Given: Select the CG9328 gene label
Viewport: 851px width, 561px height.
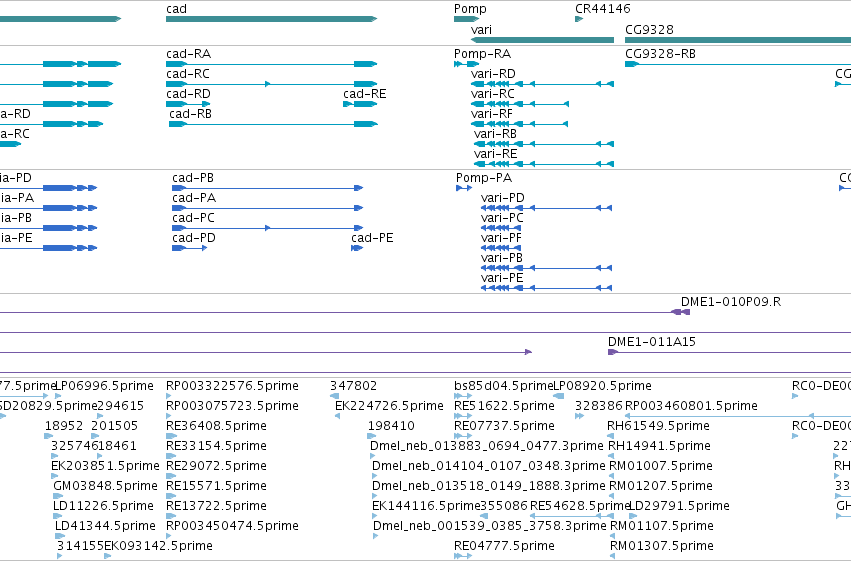Looking at the screenshot, I should 649,30.
